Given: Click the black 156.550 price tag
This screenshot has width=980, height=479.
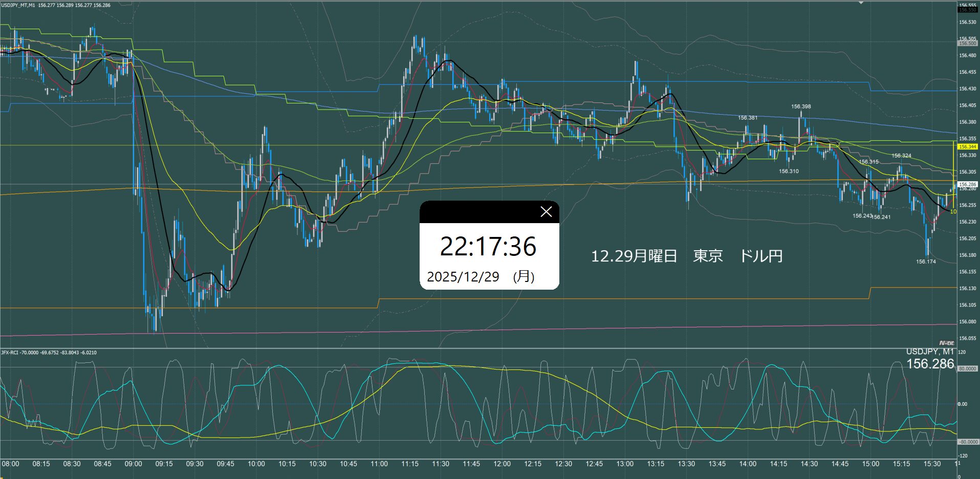Looking at the screenshot, I should [x=967, y=10].
